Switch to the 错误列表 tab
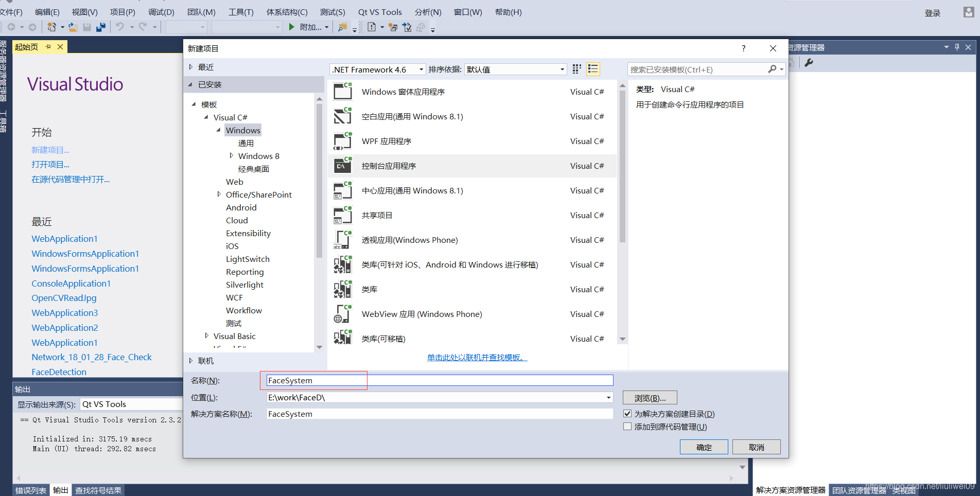This screenshot has width=980, height=496. coord(31,490)
